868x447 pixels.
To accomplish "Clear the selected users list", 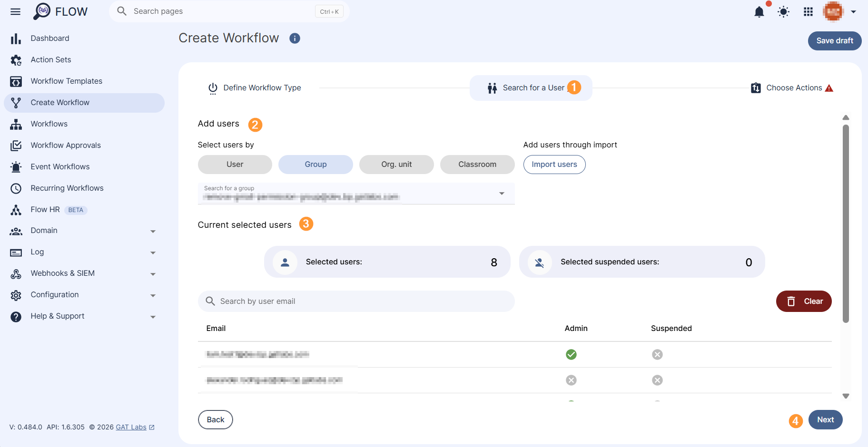I will pos(804,301).
